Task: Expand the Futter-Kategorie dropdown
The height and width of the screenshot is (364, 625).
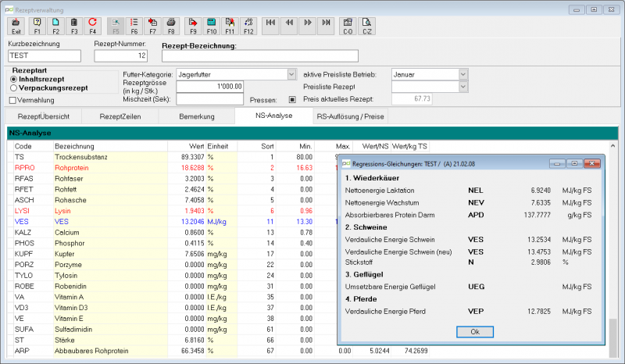Action: [x=291, y=74]
